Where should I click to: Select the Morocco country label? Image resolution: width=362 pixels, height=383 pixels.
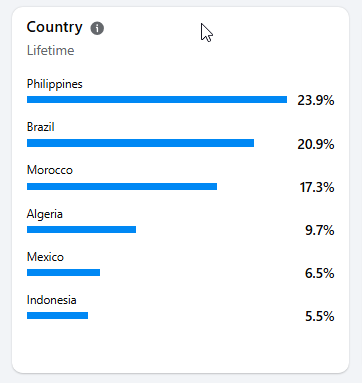pos(50,170)
